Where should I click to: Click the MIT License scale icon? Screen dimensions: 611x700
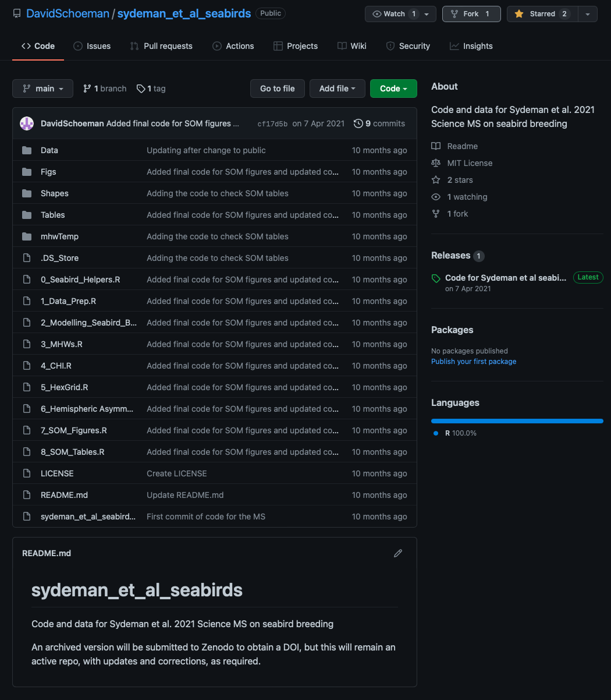436,163
